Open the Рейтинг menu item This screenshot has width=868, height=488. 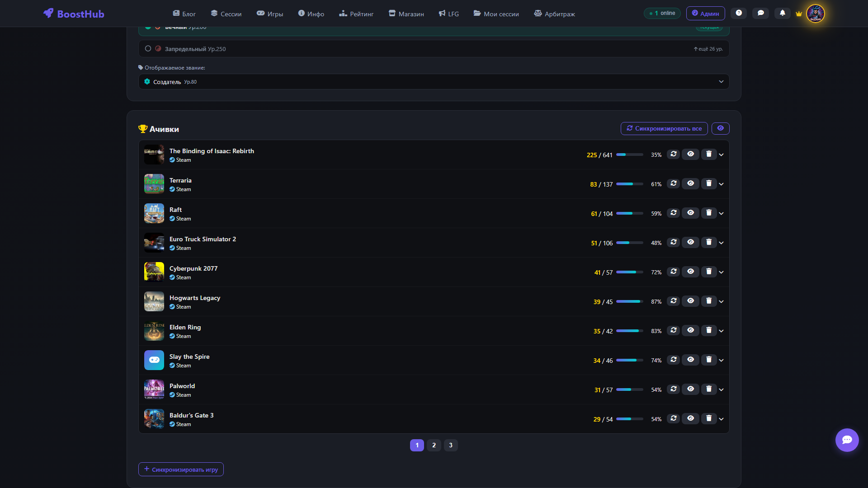click(x=356, y=14)
